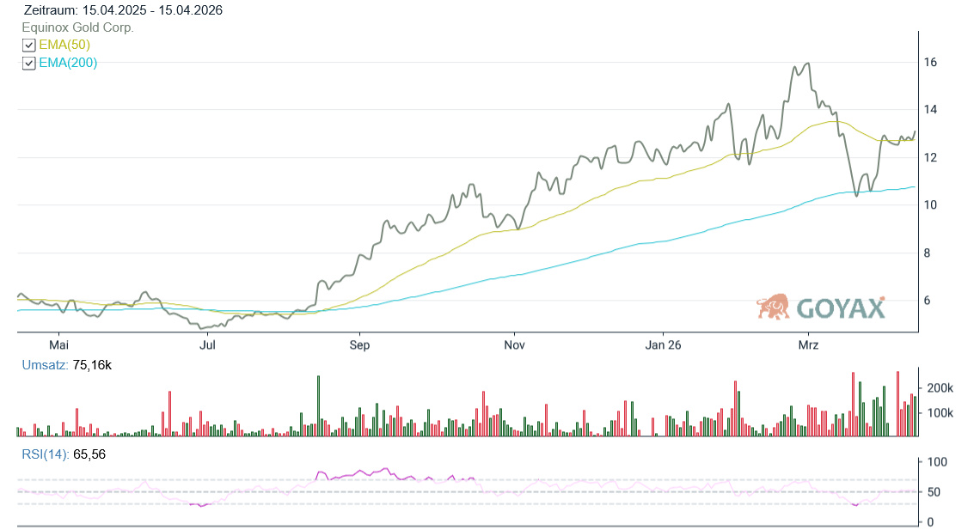Select the Mai label on time axis

point(59,345)
